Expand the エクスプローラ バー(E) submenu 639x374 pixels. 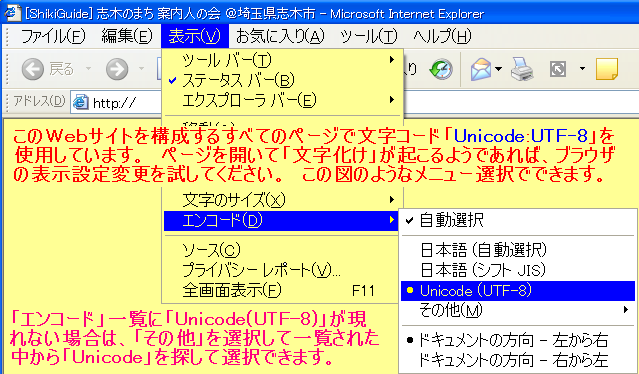(x=282, y=100)
